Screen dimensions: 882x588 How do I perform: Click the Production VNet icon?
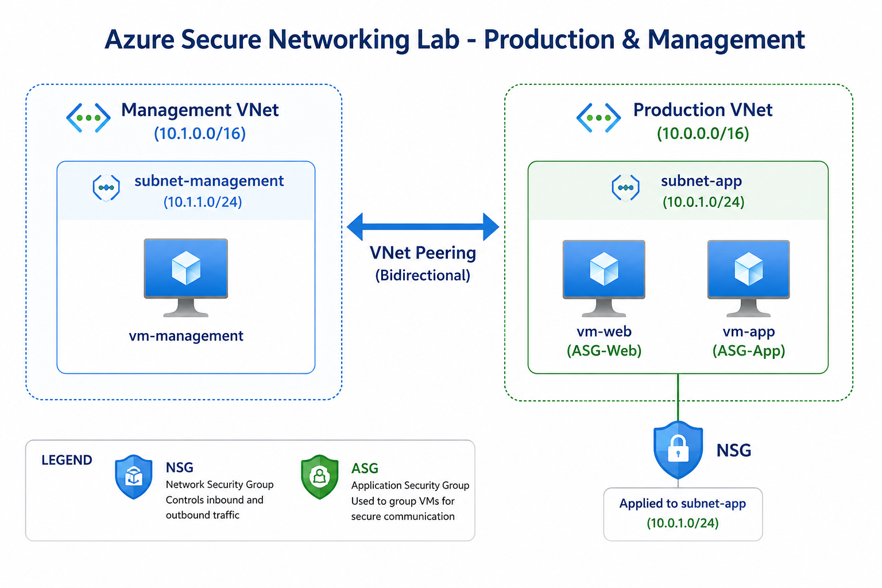point(598,118)
